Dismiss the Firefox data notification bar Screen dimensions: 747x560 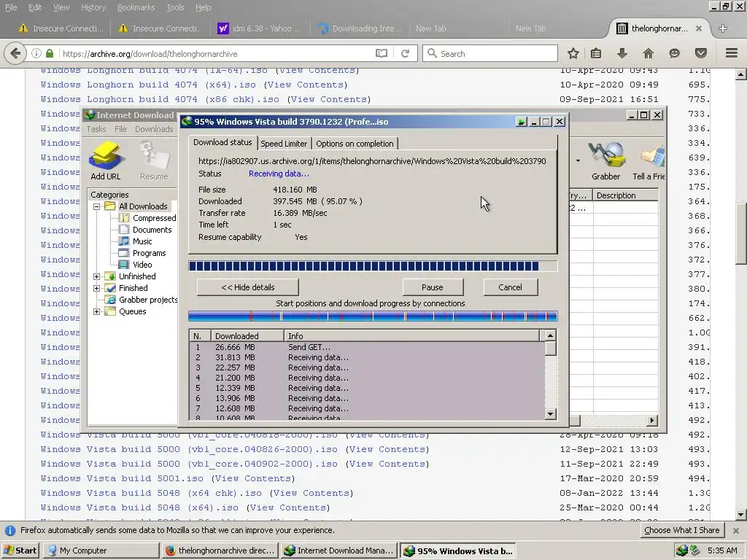(736, 530)
